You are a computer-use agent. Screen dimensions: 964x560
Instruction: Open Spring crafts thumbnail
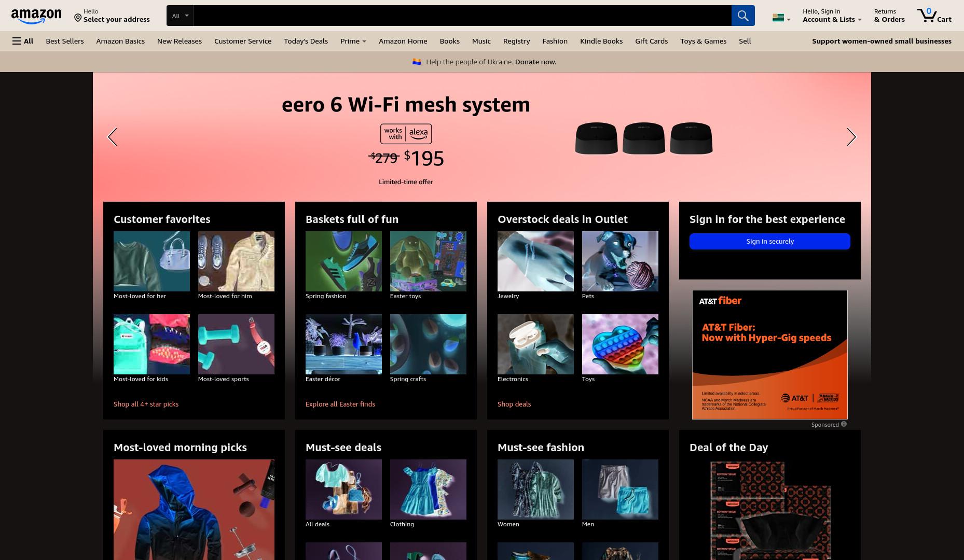point(428,344)
